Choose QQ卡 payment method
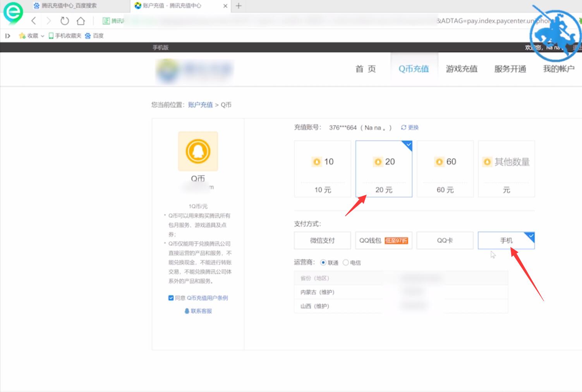 (445, 240)
